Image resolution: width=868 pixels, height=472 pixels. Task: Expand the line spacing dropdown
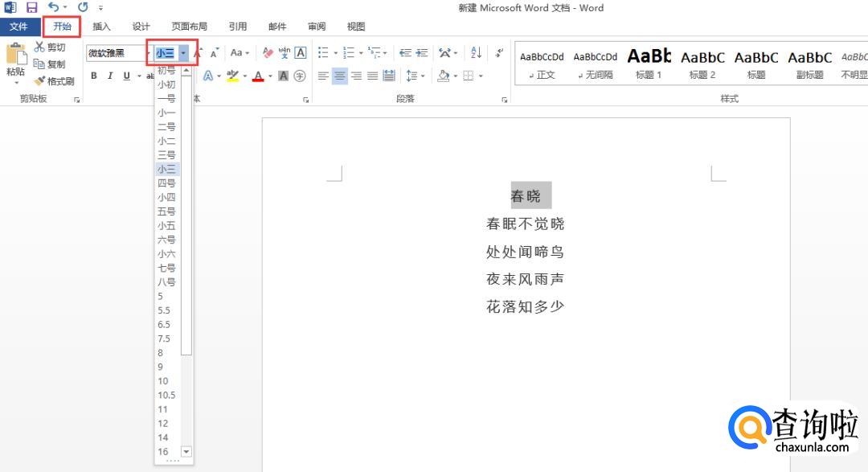point(424,76)
